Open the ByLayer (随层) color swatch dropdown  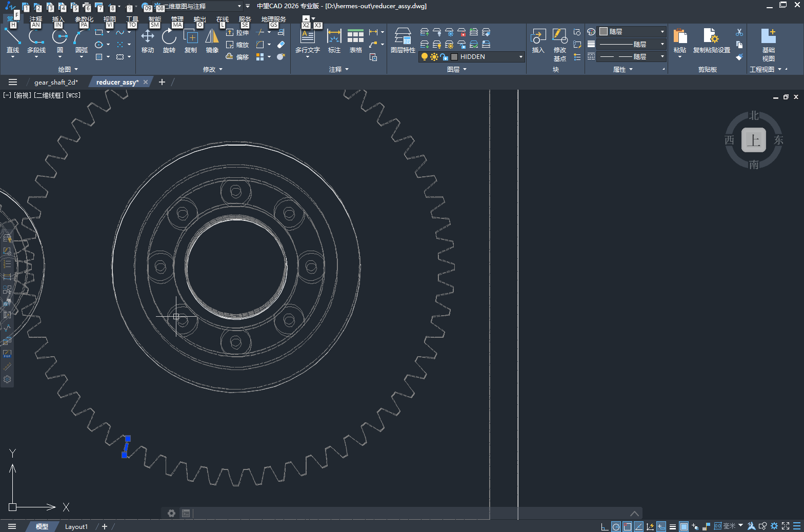click(632, 32)
